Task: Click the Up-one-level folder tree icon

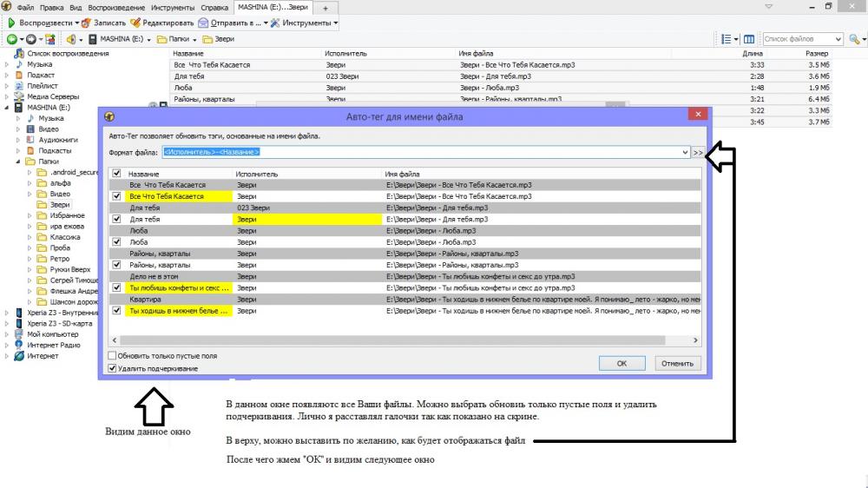Action: tap(50, 39)
